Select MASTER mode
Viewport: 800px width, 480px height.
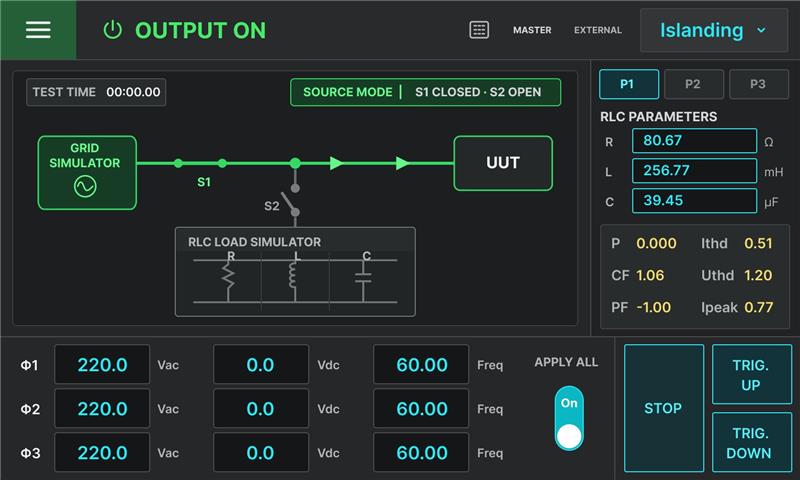coord(532,30)
